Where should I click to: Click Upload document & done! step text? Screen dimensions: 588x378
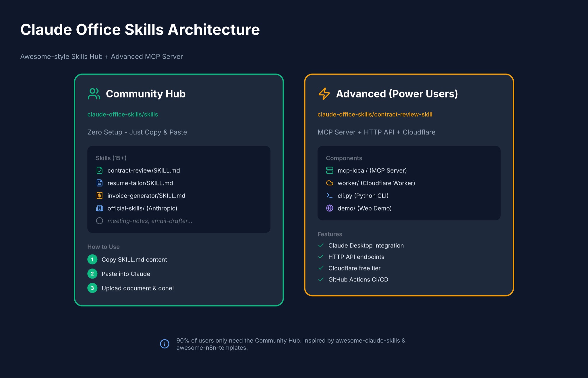pyautogui.click(x=138, y=288)
